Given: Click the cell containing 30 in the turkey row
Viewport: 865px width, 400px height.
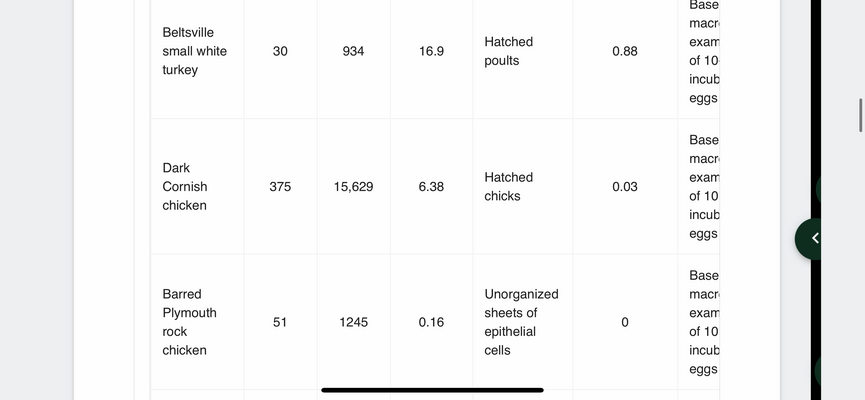Looking at the screenshot, I should coord(280,51).
